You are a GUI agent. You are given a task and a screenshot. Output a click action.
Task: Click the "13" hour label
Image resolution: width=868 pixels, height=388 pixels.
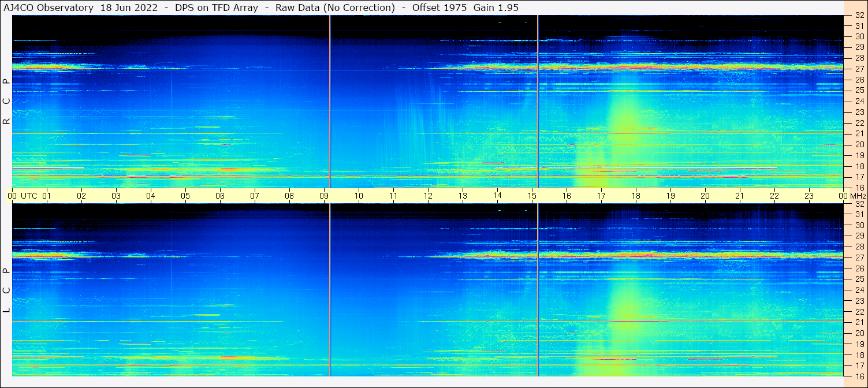(463, 196)
